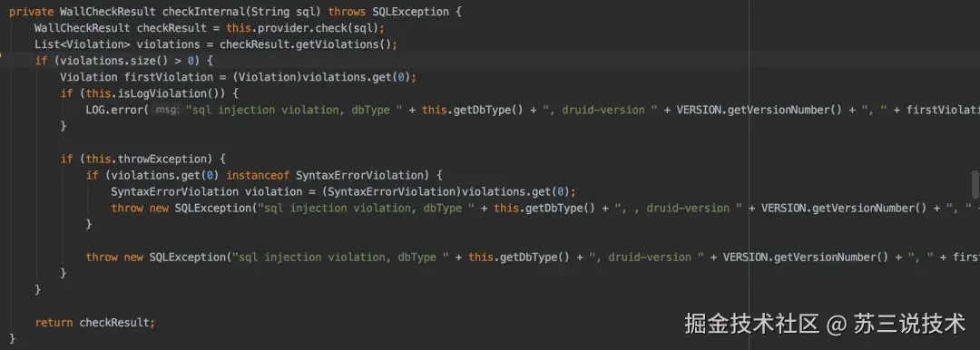This screenshot has width=980, height=350.
Task: Click checkResult in the return statement
Action: tap(114, 323)
